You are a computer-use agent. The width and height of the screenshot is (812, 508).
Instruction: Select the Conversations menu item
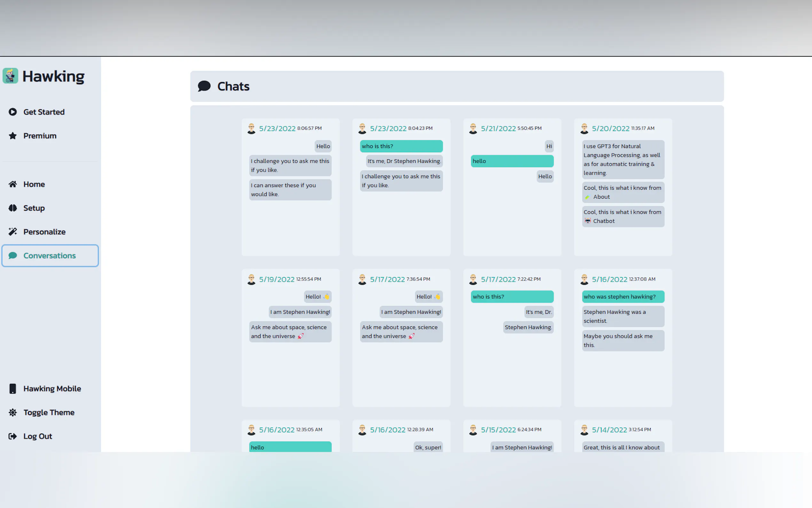click(x=50, y=256)
